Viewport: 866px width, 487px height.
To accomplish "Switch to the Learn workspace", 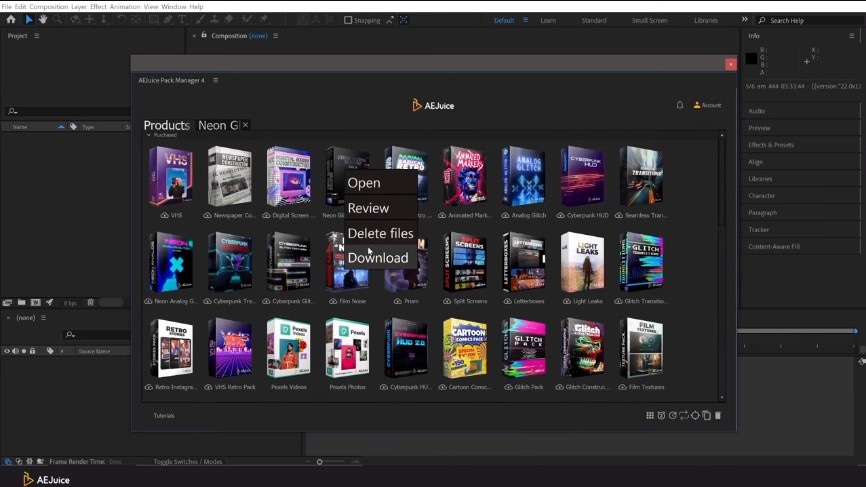I will coord(548,20).
